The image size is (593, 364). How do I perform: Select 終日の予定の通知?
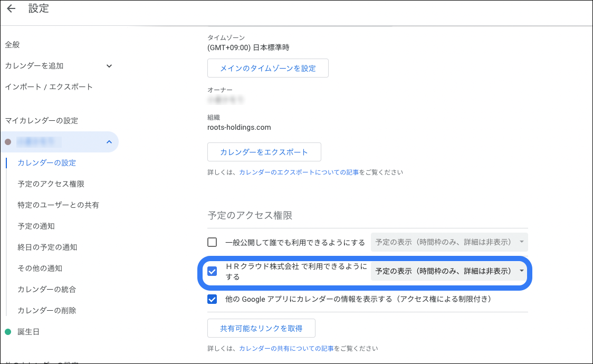[50, 247]
